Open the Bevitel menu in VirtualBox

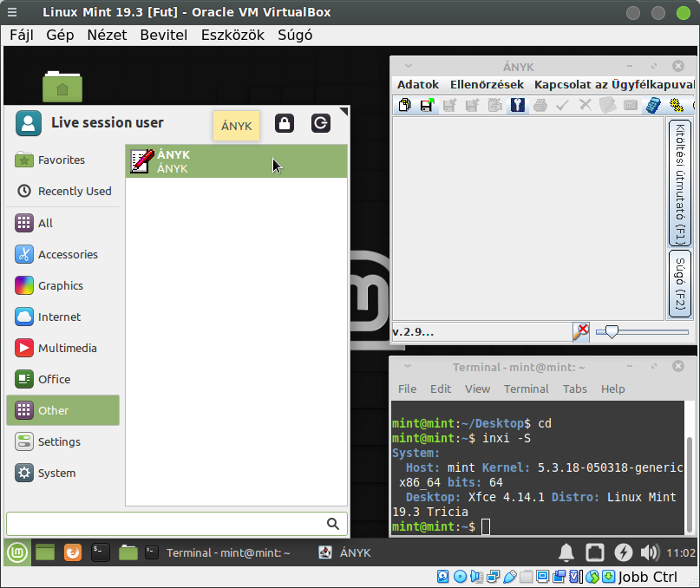163,35
